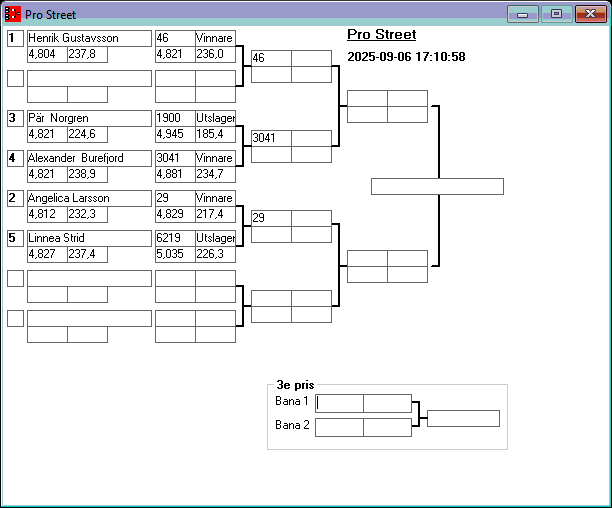
Task: Click the Angelica Larsson name field
Action: tap(88, 198)
